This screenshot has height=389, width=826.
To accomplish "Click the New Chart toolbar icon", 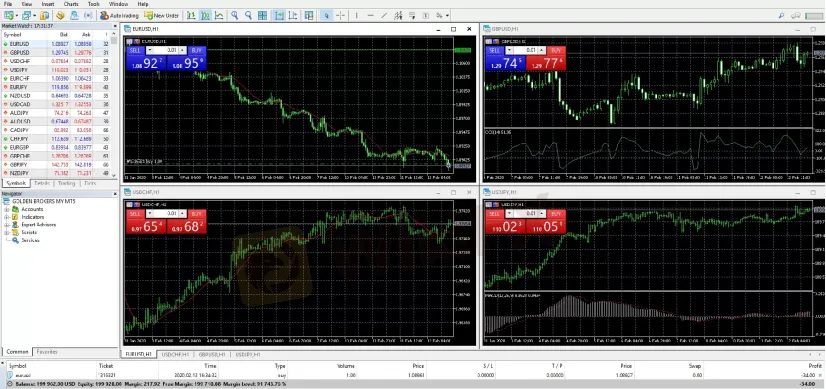I will tap(9, 16).
